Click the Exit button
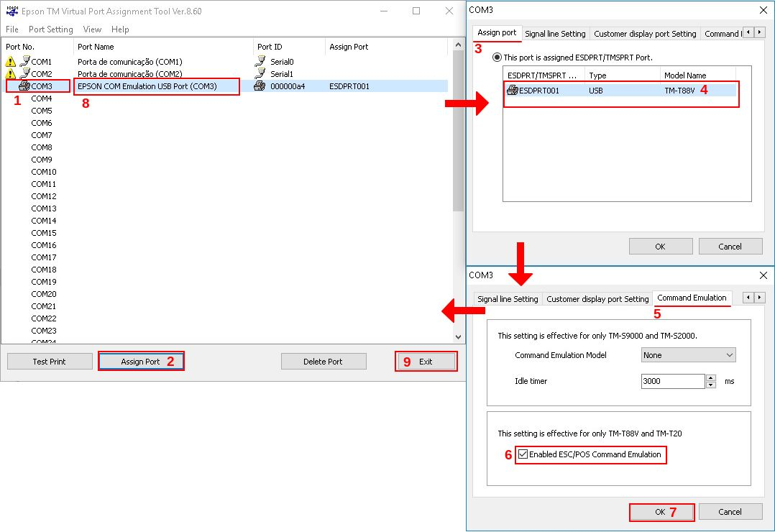 426,362
